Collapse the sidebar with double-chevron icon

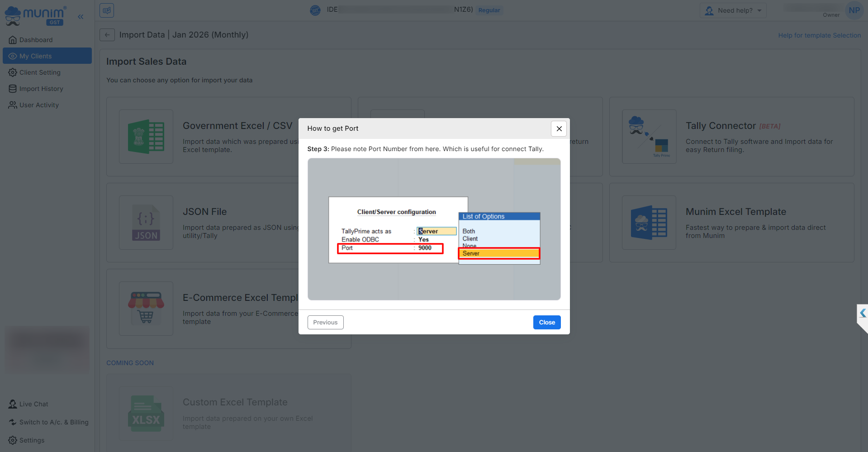point(81,17)
